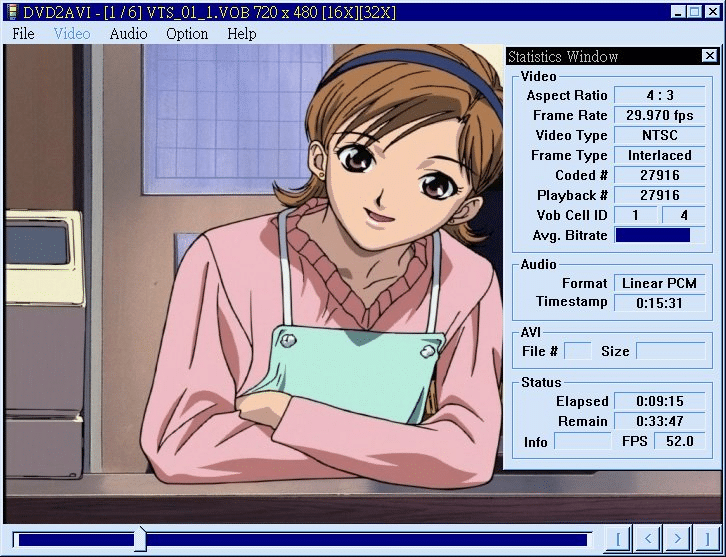Click the seek bar slider thumb
The image size is (726, 557).
(140, 539)
